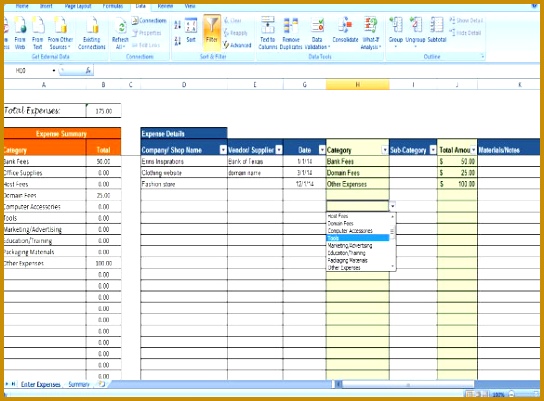Open Advanced filter options

(x=237, y=45)
